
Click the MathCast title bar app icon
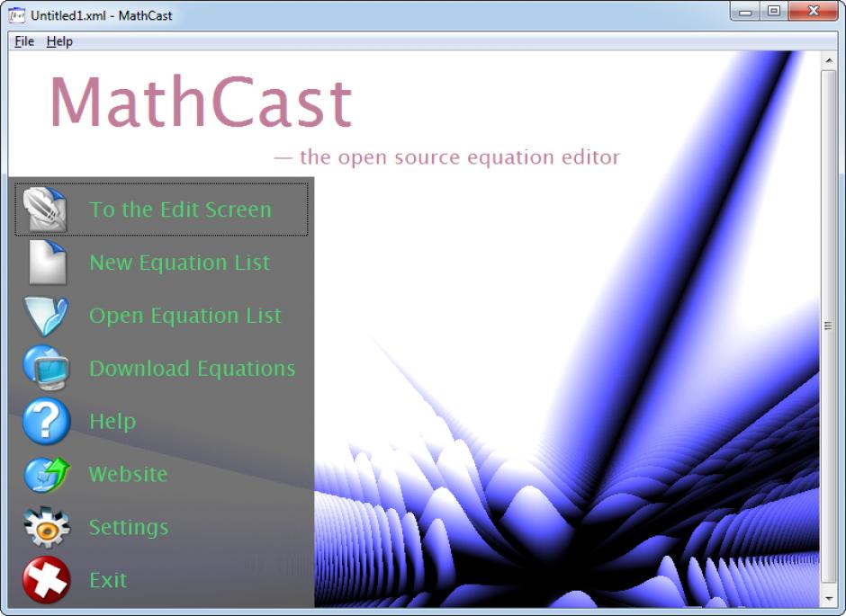click(x=17, y=15)
